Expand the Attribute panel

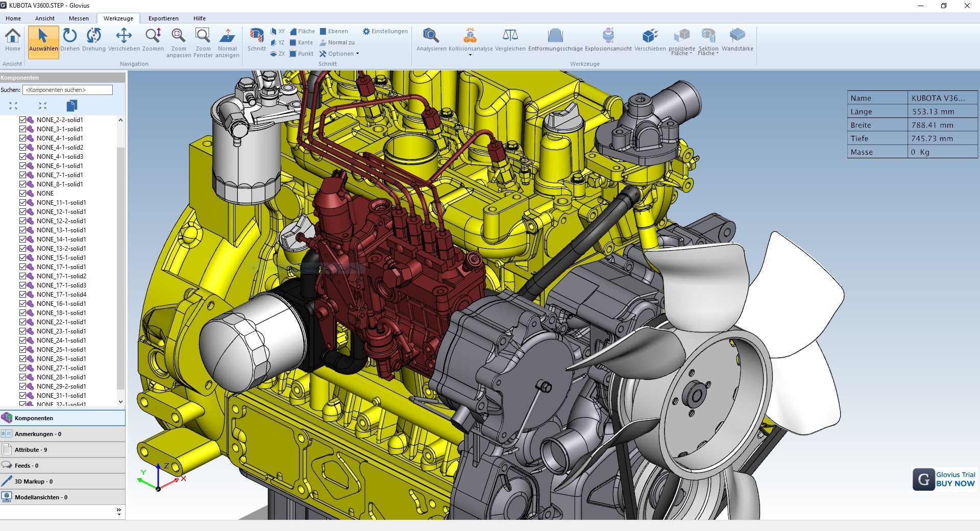63,450
